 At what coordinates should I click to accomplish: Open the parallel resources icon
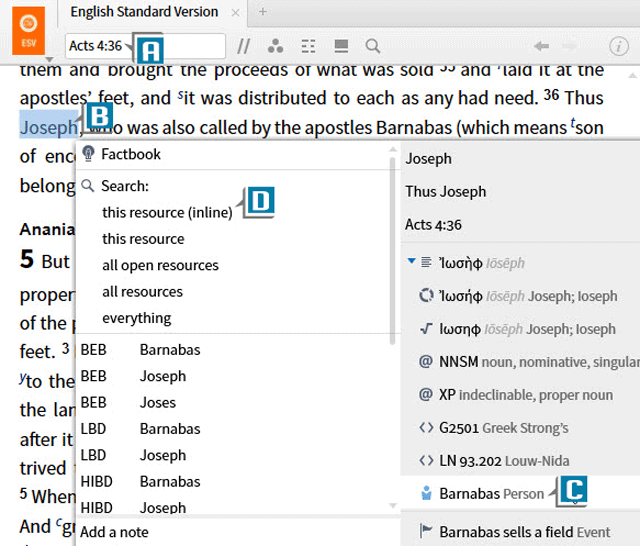243,46
